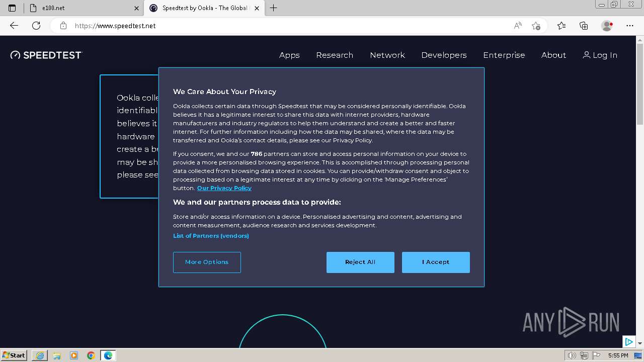Open the About menu item
This screenshot has width=644, height=362.
point(553,55)
